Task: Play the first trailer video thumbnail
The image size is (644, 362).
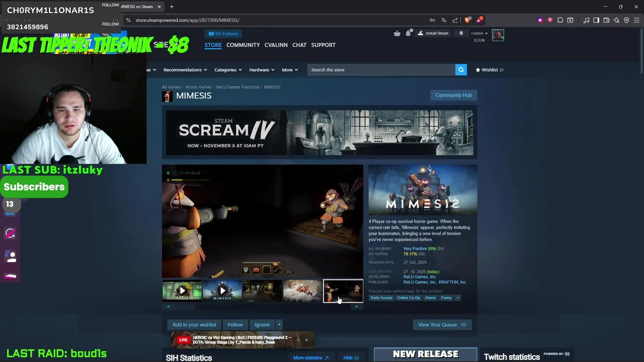Action: point(182,291)
